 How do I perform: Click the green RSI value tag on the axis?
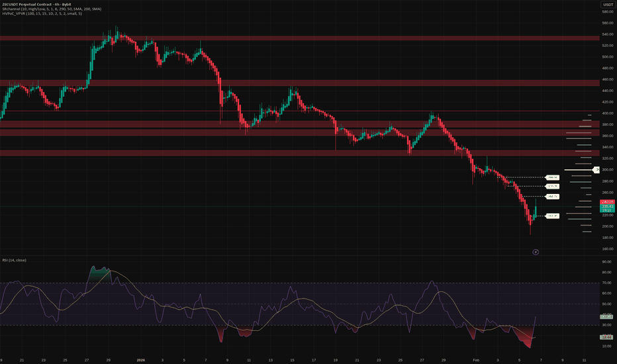pos(608,317)
